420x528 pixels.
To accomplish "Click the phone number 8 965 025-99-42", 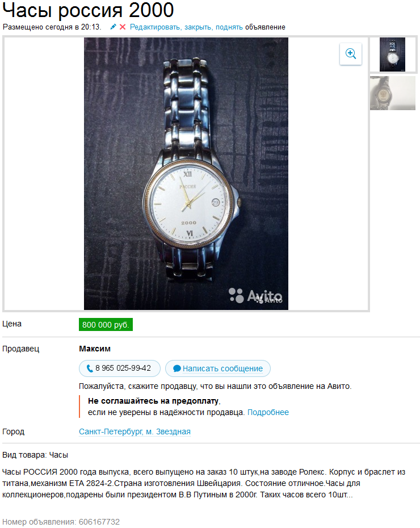I will (123, 368).
